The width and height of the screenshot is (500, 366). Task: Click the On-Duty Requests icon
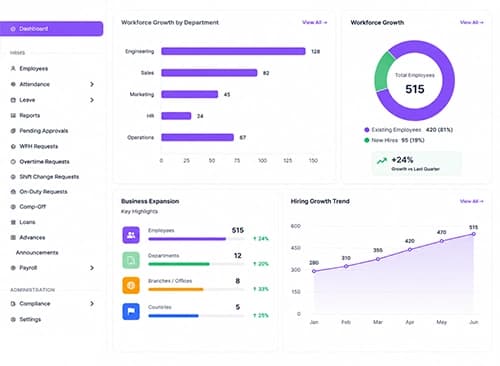[13, 192]
